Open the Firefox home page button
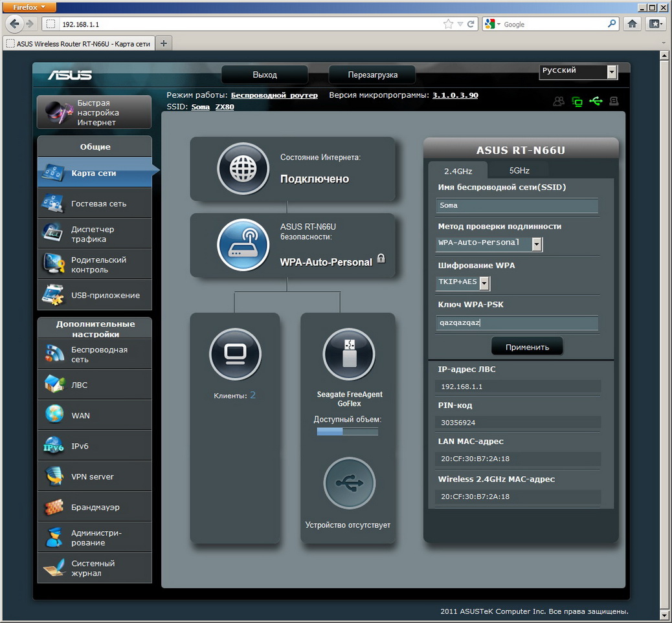The image size is (672, 623). click(x=633, y=24)
